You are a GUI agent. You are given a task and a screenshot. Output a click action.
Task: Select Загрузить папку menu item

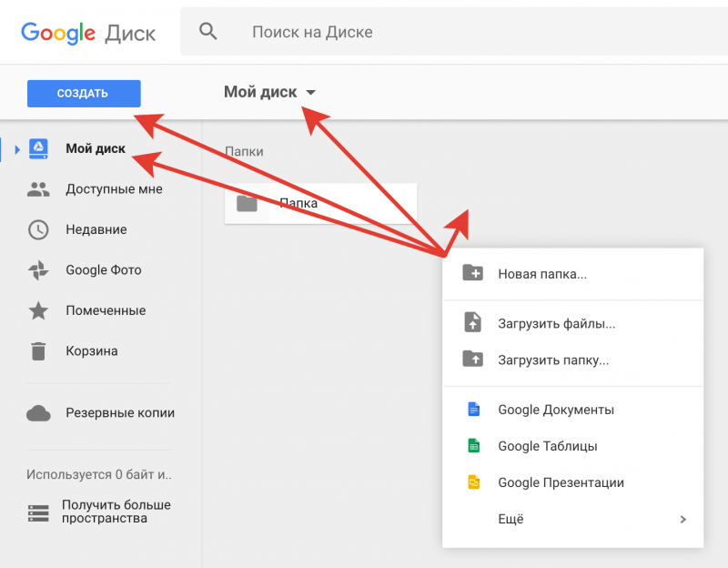pyautogui.click(x=552, y=360)
